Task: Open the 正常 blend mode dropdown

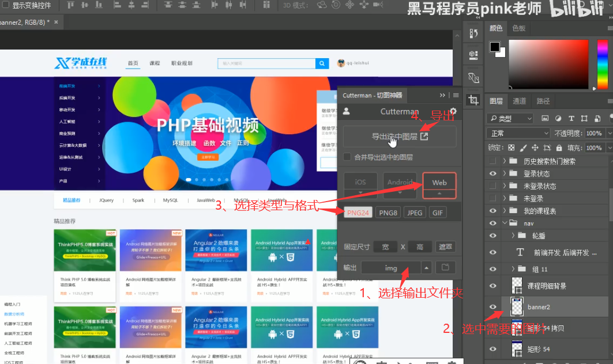Action: pos(518,133)
